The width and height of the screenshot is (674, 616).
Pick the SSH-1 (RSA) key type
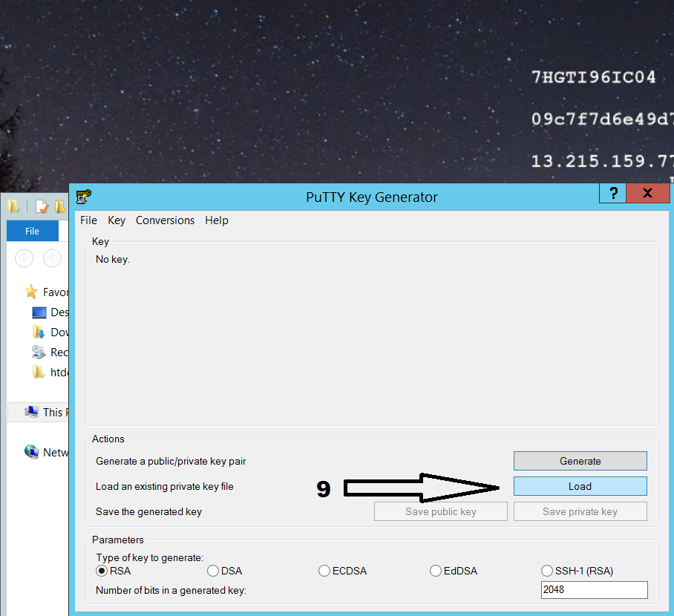[548, 571]
